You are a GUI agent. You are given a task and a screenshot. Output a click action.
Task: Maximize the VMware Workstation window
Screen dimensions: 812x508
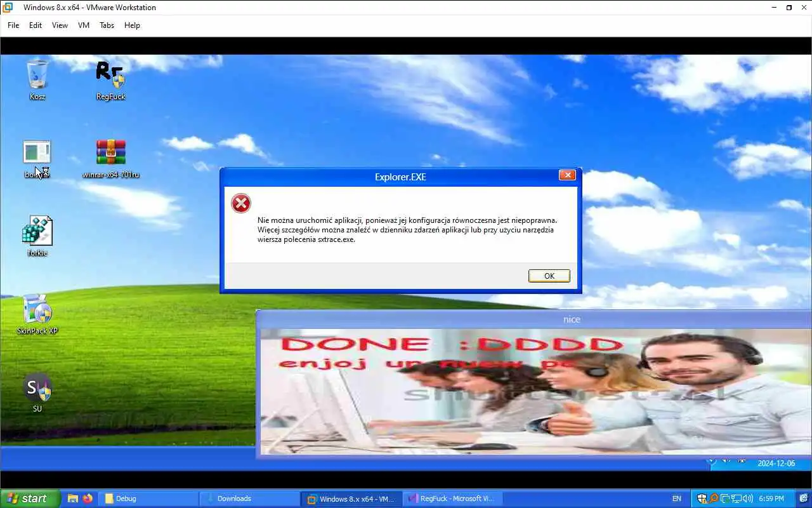(x=789, y=8)
